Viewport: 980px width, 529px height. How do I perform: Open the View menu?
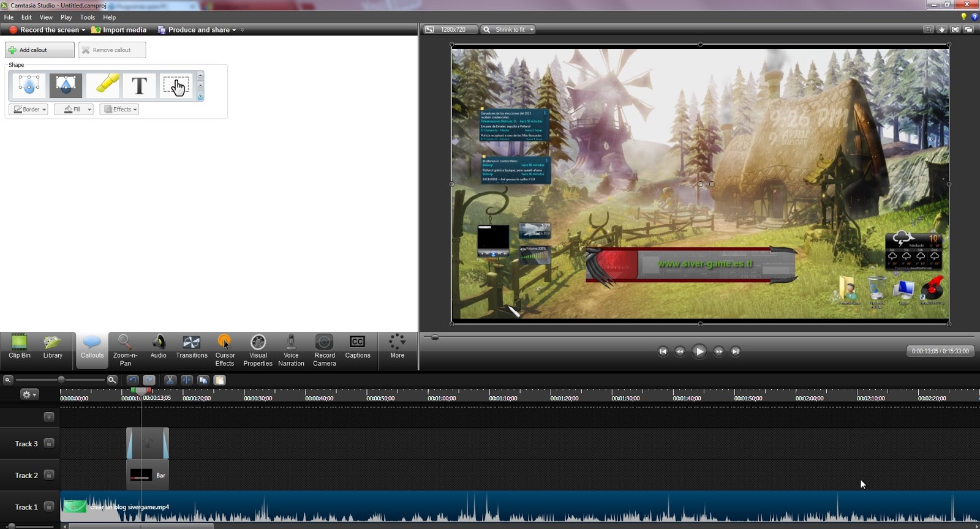pos(46,17)
